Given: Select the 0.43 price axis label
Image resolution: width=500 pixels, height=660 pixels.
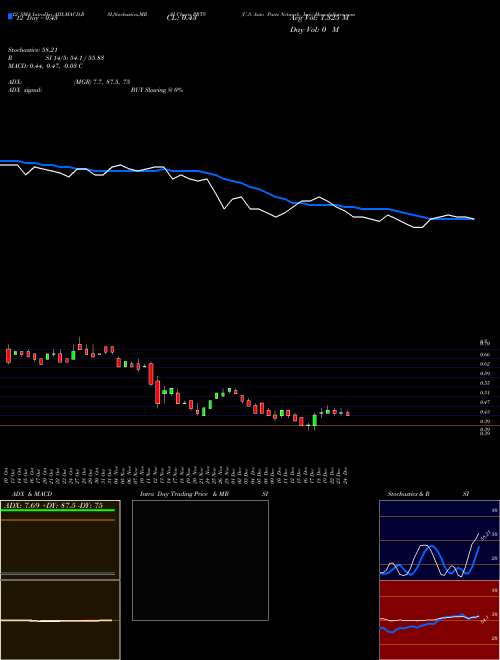Looking at the screenshot, I should (485, 412).
